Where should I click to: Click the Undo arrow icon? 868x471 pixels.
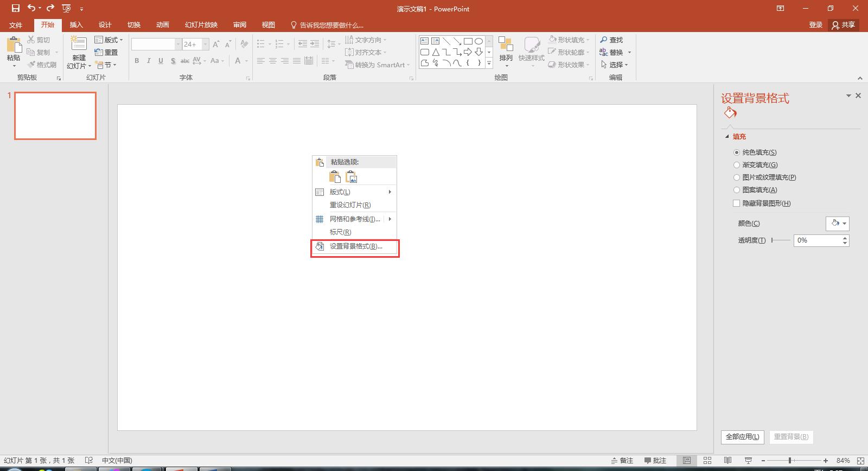(31, 8)
